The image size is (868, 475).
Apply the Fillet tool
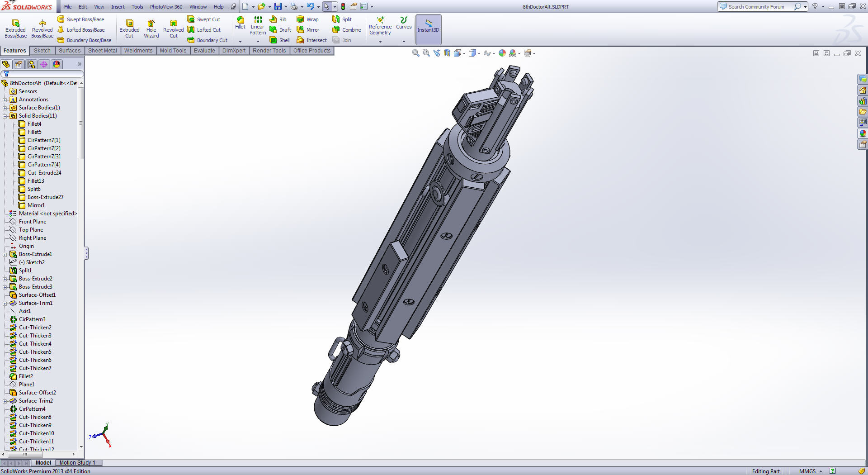240,23
